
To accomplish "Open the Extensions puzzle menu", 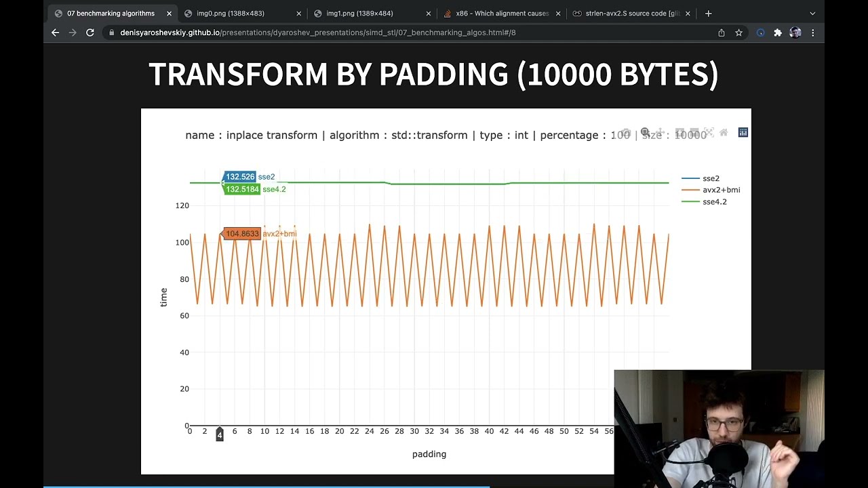I will click(x=778, y=33).
